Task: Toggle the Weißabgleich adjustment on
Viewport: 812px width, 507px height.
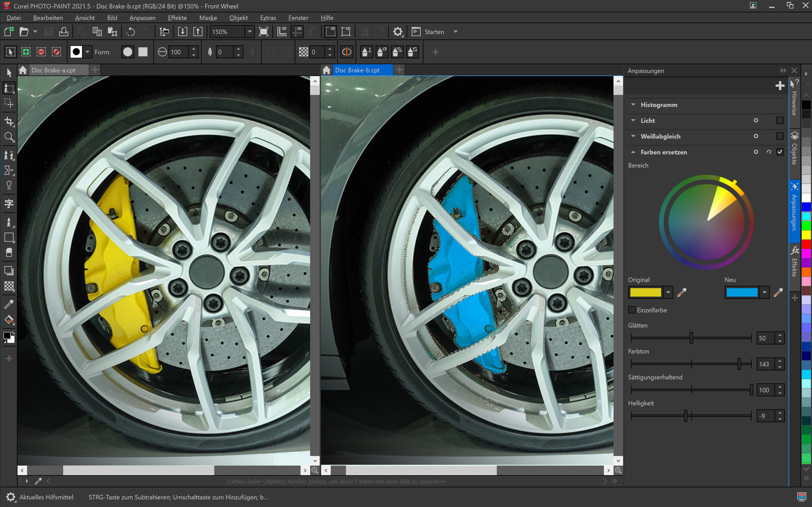Action: point(781,137)
